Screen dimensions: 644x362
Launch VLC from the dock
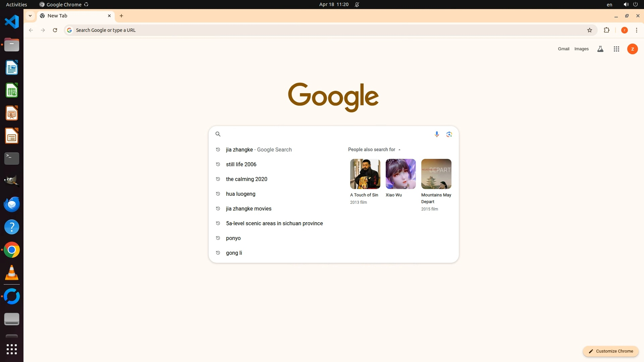pyautogui.click(x=12, y=273)
